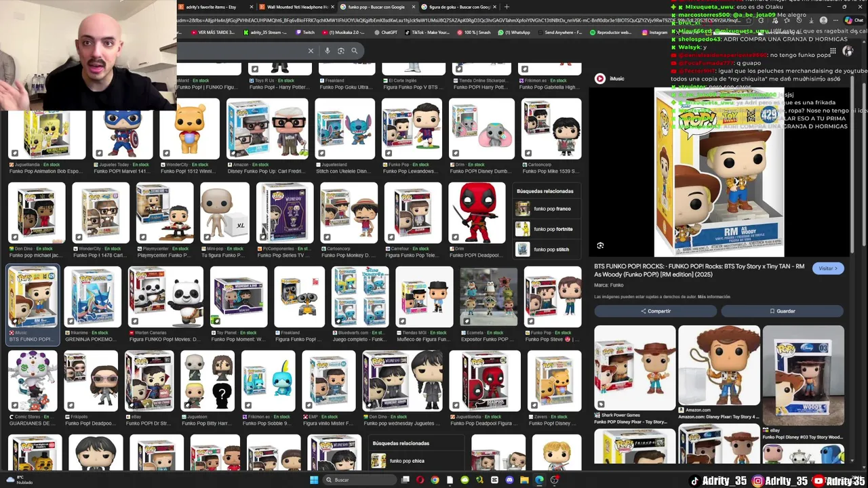The width and height of the screenshot is (868, 488).
Task: Open the VER MÁS TARDE bookmark folder
Action: pyautogui.click(x=212, y=33)
